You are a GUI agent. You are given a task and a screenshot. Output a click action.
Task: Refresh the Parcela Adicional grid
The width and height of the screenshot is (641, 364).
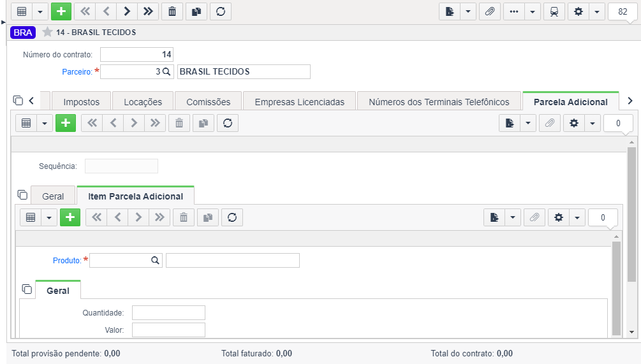pos(228,123)
